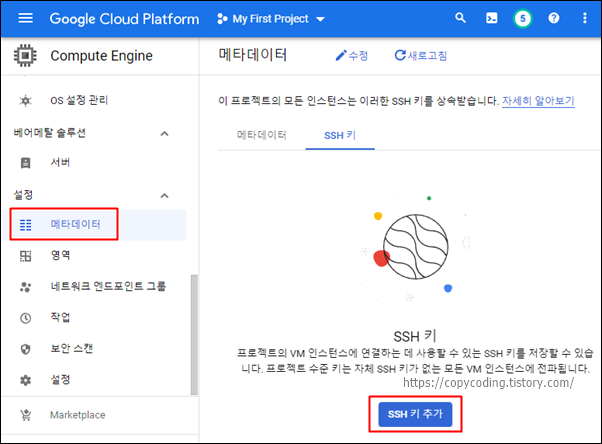Open Marketplace in the sidebar

point(78,415)
